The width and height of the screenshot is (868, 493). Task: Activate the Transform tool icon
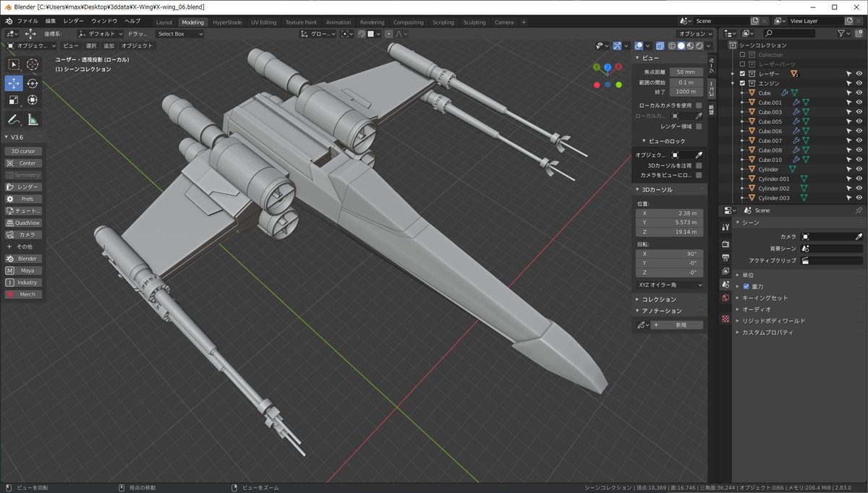pyautogui.click(x=33, y=100)
